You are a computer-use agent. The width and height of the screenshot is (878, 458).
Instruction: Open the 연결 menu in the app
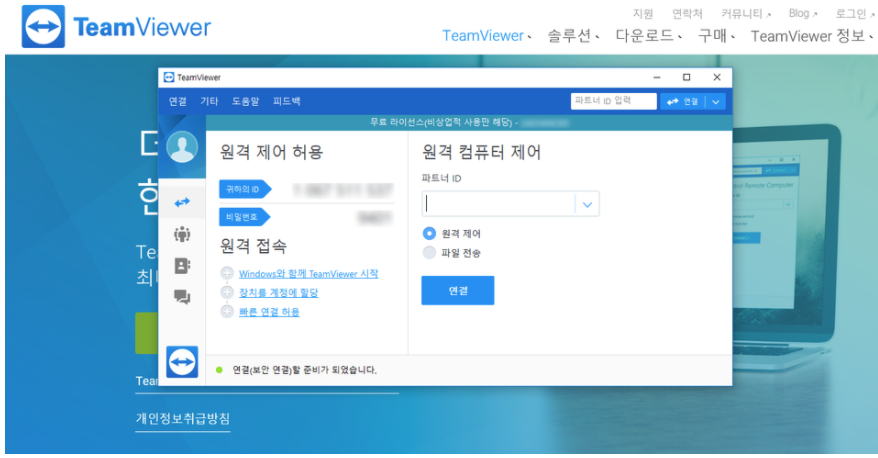point(178,101)
